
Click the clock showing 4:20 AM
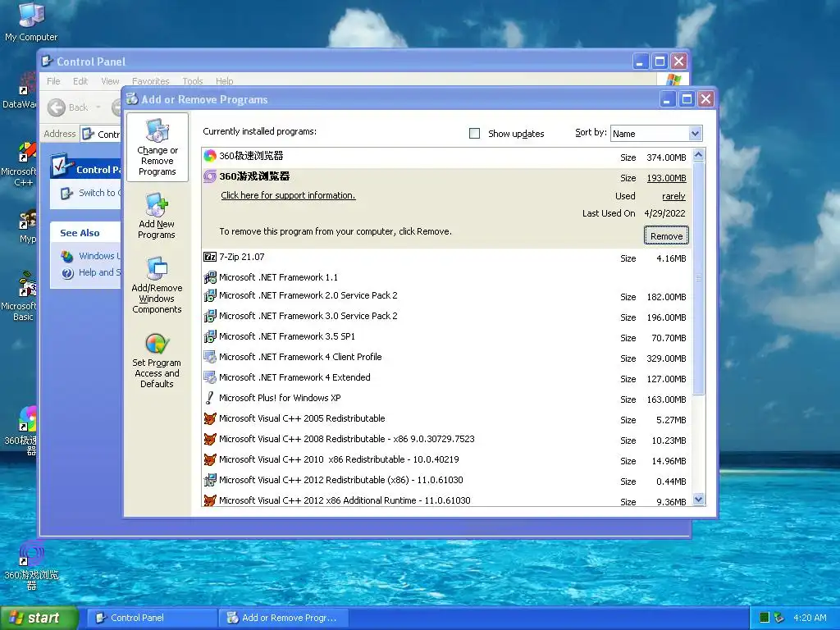click(810, 618)
